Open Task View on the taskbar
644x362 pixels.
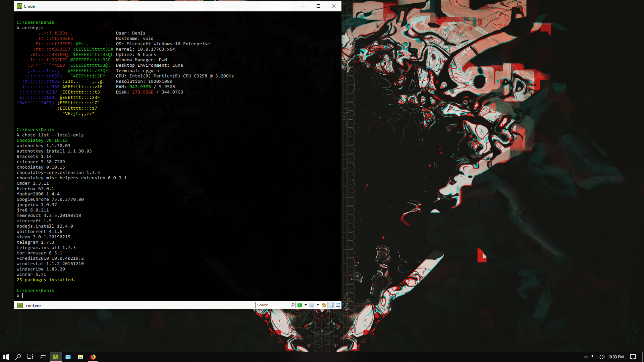click(30, 357)
